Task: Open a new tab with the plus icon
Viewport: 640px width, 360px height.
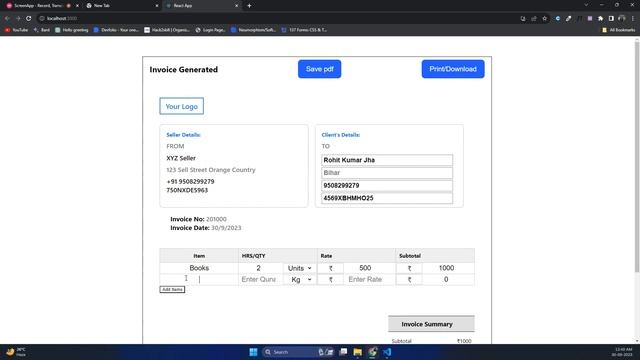Action: click(x=249, y=6)
